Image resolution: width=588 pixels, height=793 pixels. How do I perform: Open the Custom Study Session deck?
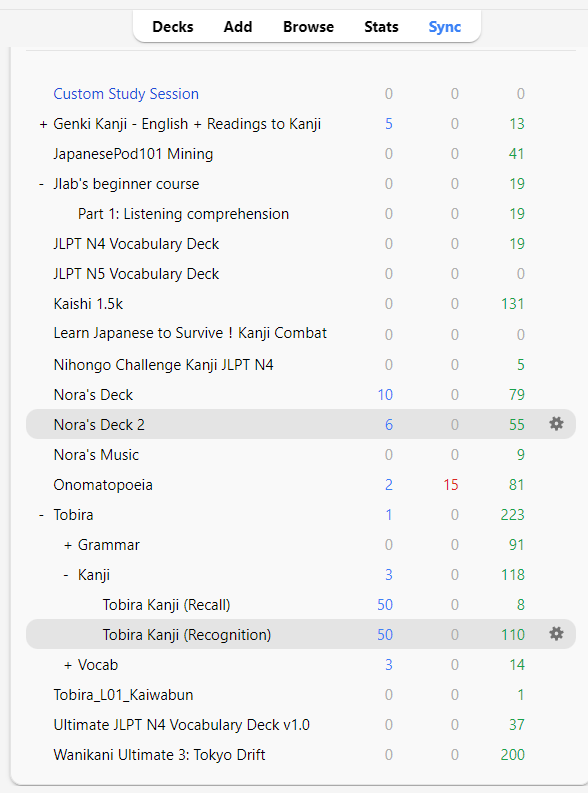click(x=126, y=94)
